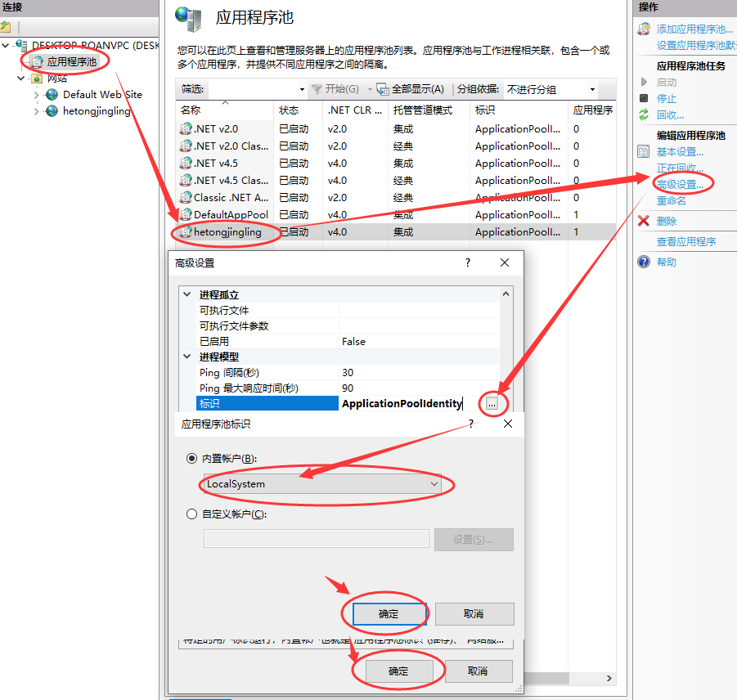Sort list by 状态 column header
Image resolution: width=737 pixels, height=700 pixels.
(298, 110)
